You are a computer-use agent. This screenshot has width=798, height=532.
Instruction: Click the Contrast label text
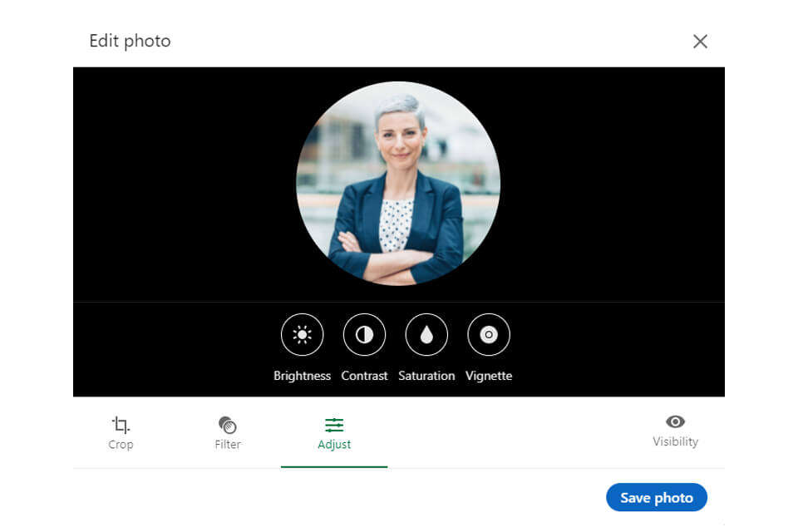(364, 376)
